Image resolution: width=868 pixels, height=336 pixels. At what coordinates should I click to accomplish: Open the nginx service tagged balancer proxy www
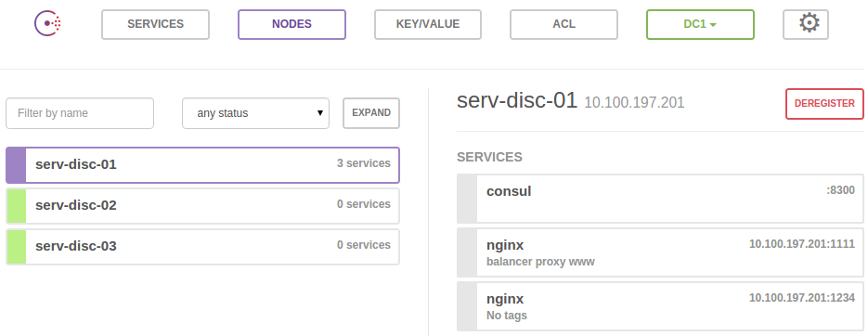click(660, 252)
